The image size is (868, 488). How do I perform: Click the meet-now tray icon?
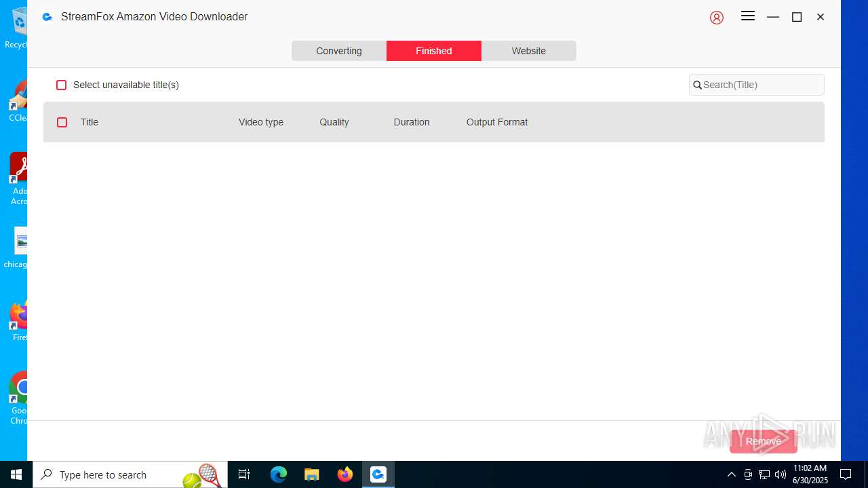748,474
